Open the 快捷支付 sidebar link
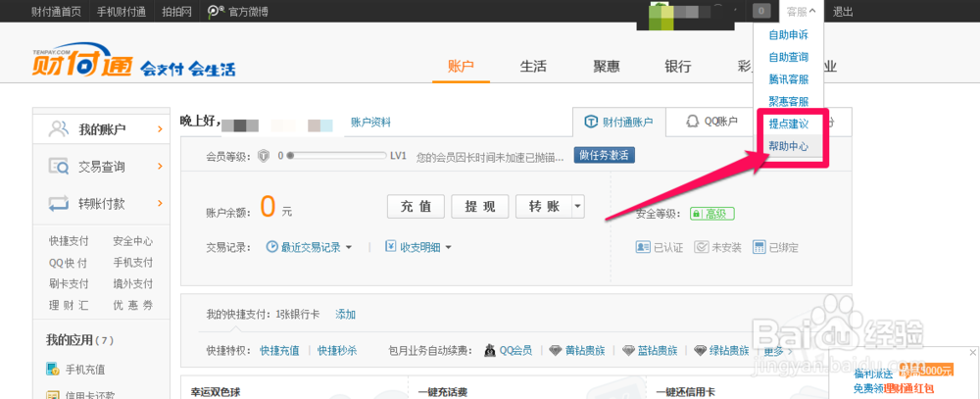 pos(69,241)
